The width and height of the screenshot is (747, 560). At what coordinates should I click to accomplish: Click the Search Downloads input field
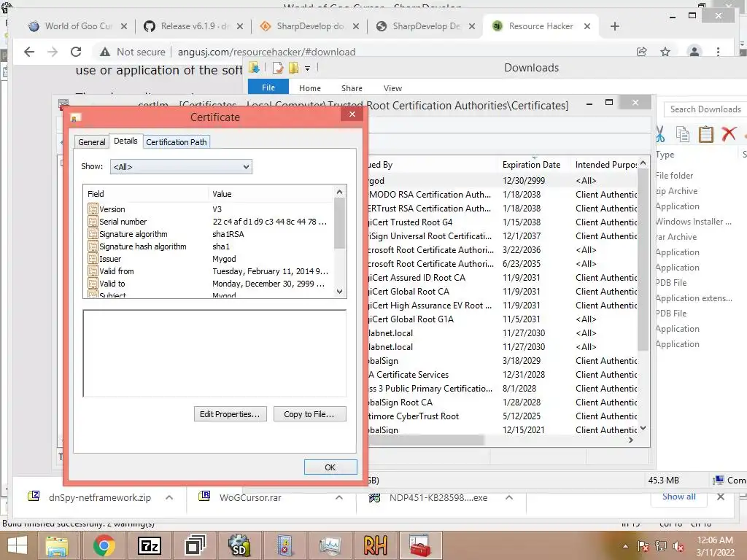[x=705, y=109]
